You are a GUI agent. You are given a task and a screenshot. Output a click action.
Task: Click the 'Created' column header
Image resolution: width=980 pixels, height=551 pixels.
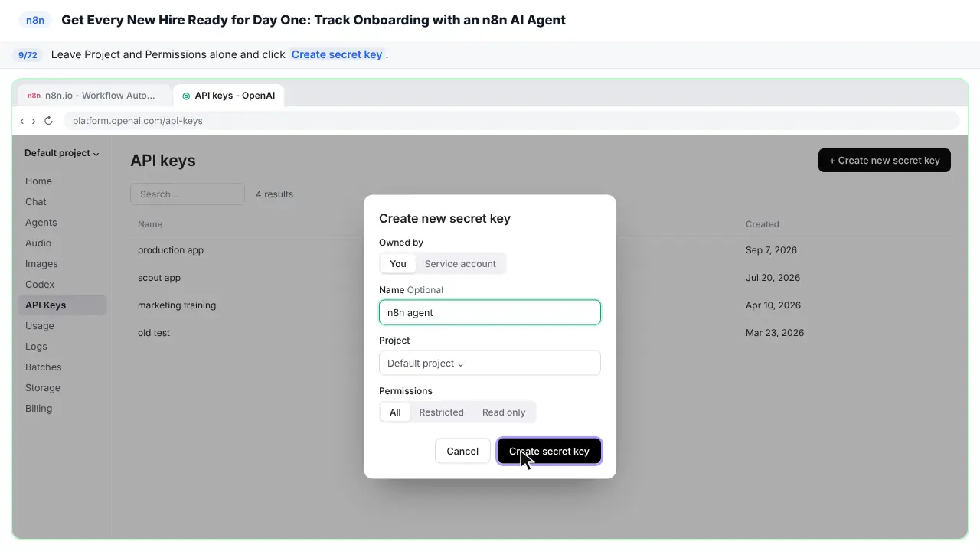[x=763, y=224]
